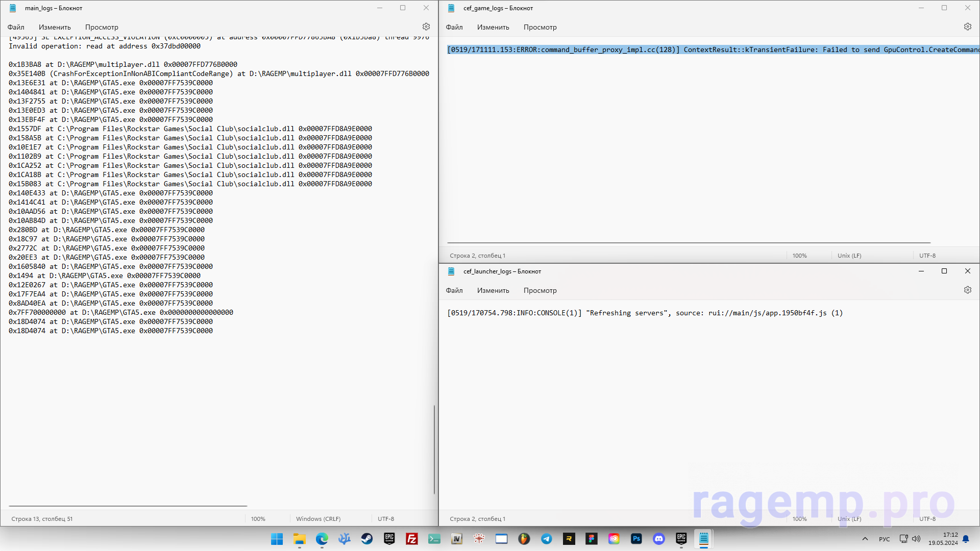Open the blank window app icon in taskbar
Image resolution: width=980 pixels, height=551 pixels.
tap(502, 539)
